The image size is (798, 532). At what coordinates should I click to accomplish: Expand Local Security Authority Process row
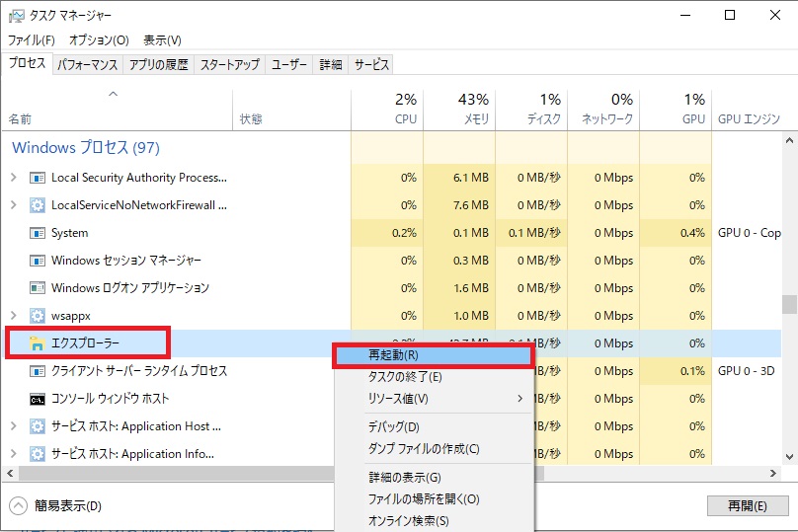[14, 178]
